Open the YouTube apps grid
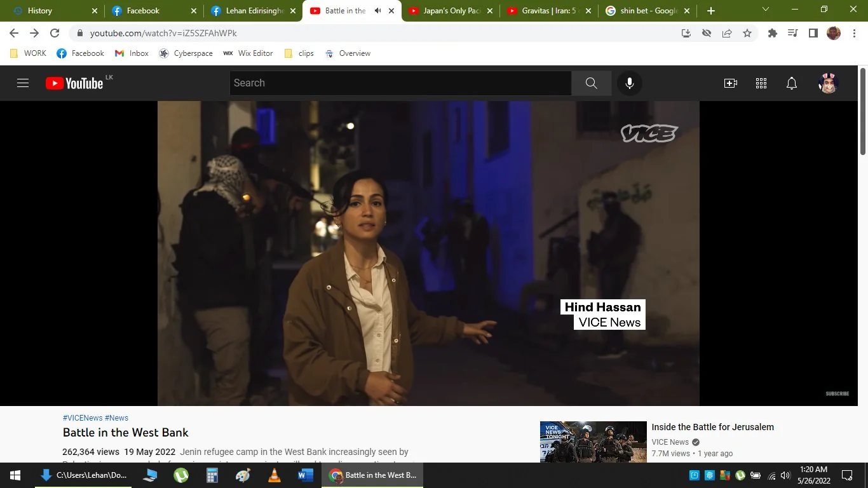Viewport: 868px width, 488px height. (761, 83)
